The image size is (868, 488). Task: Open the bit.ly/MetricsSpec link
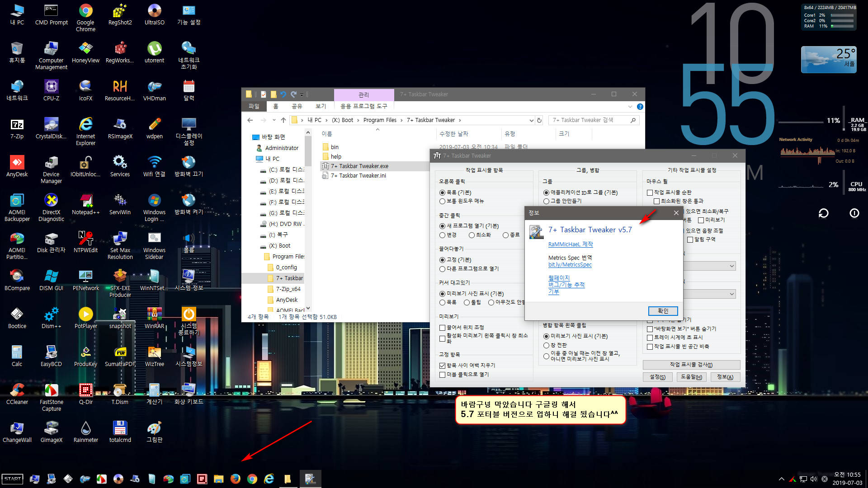click(570, 265)
